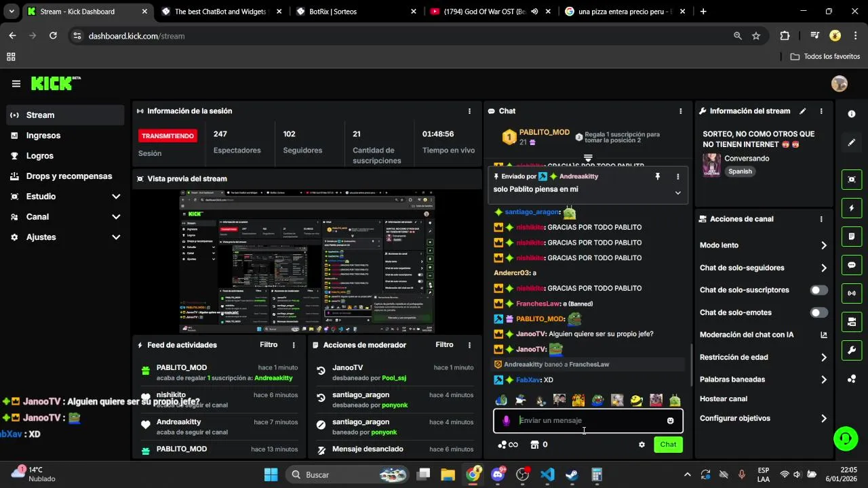Image resolution: width=868 pixels, height=488 pixels.
Task: Click the green Chat send button
Action: pos(668,445)
